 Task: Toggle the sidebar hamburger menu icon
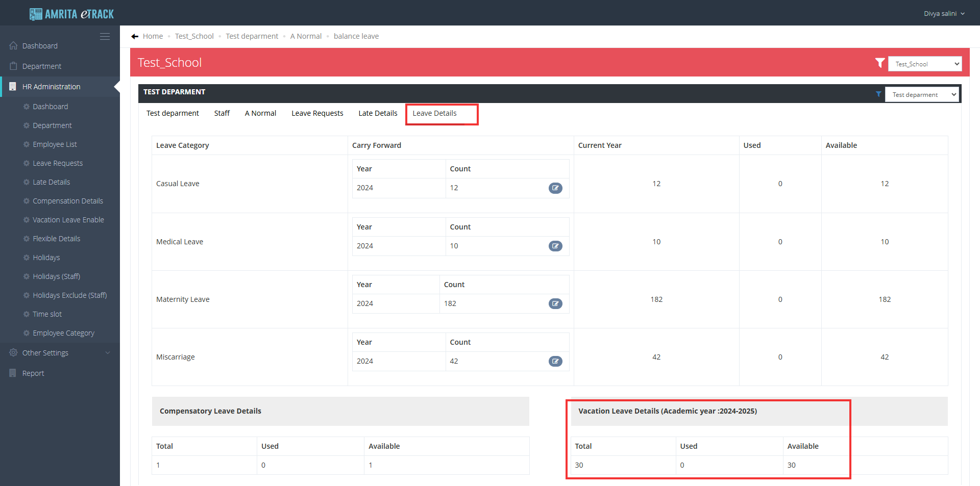pos(105,37)
